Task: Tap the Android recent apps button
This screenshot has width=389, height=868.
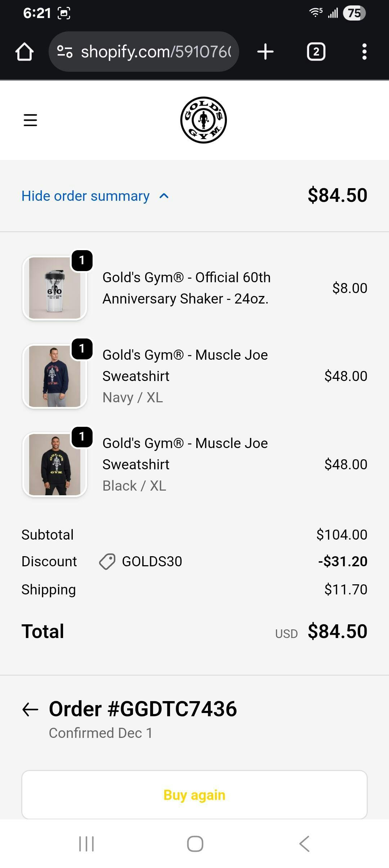Action: pos(86,844)
